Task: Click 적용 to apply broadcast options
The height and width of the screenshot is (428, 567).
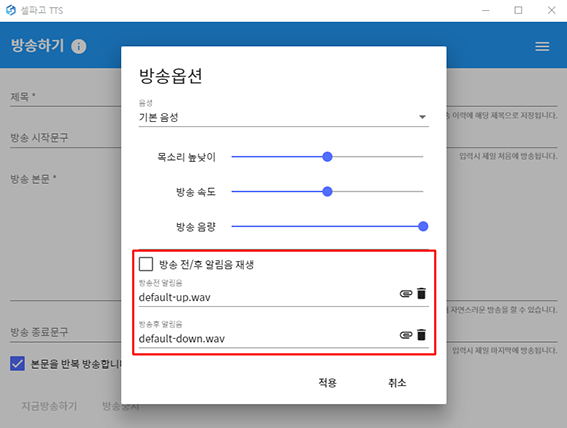Action: point(327,382)
